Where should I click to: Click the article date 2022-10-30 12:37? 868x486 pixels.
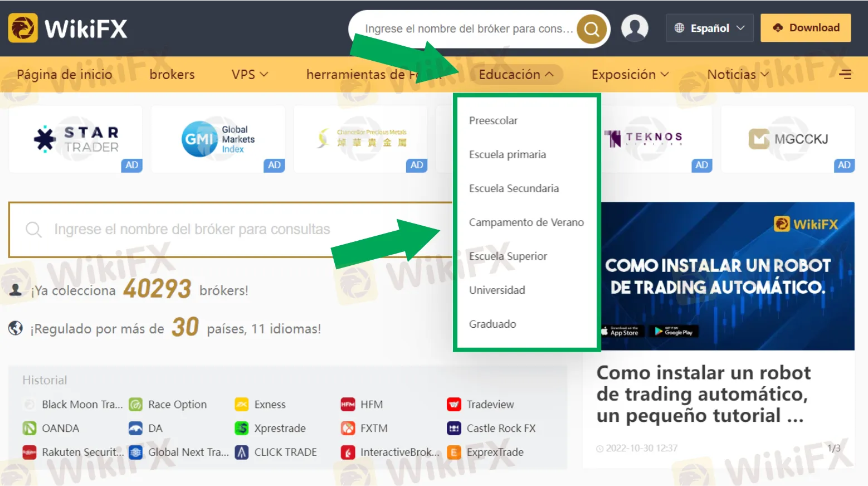[x=641, y=448]
